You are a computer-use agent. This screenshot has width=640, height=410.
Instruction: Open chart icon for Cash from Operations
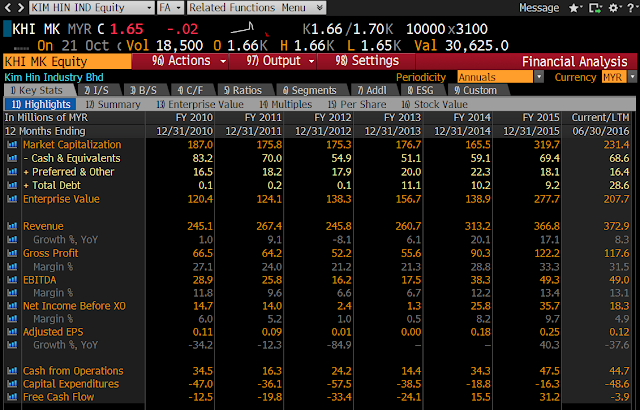click(12, 370)
